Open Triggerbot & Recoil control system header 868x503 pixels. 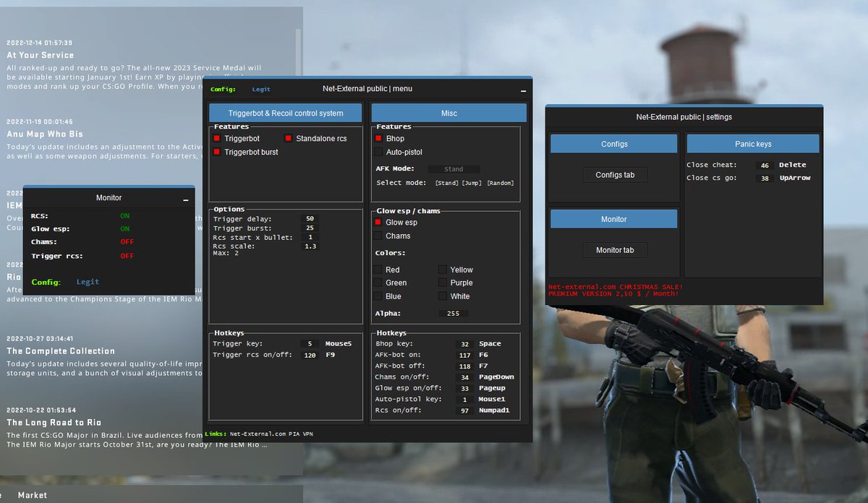coord(286,113)
